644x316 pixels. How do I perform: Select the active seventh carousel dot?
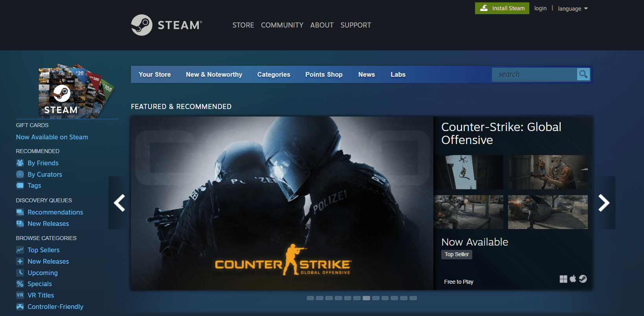(366, 298)
